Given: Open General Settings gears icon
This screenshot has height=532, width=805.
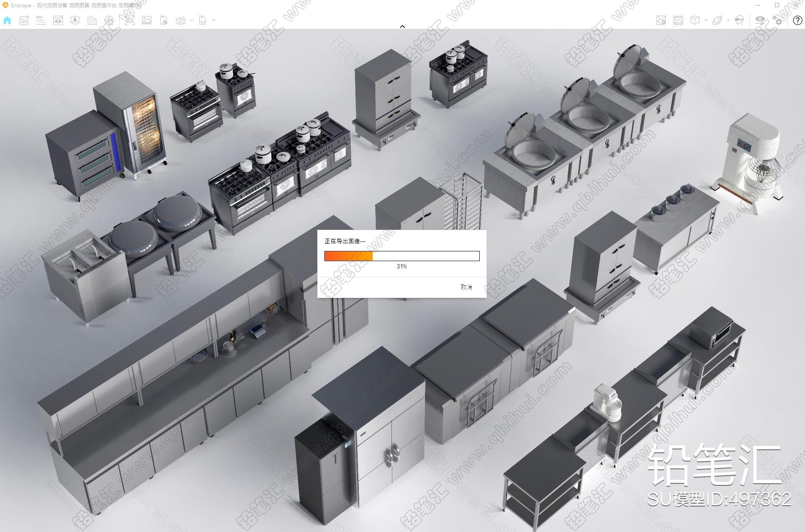Looking at the screenshot, I should tap(777, 20).
